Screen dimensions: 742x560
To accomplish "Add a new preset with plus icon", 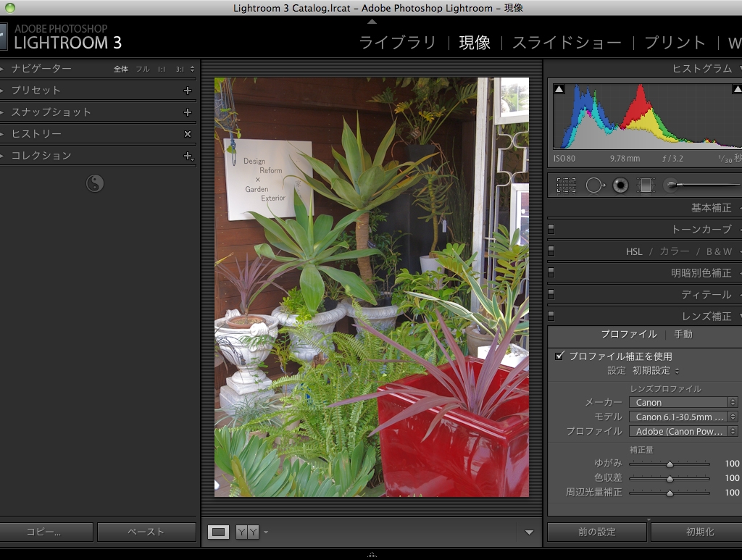I will 188,91.
